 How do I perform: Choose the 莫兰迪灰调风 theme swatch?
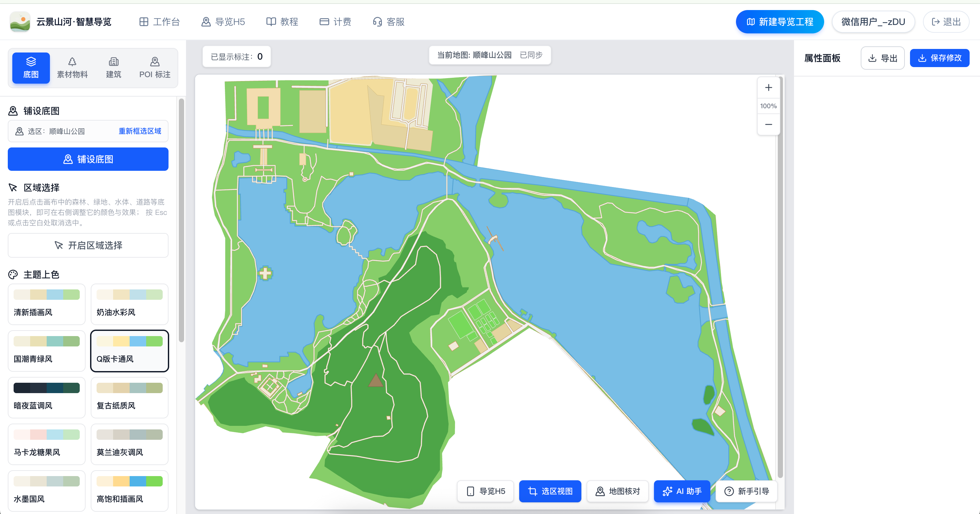point(129,444)
